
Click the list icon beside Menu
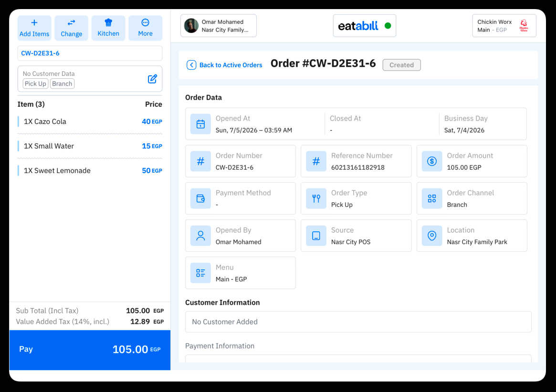201,273
